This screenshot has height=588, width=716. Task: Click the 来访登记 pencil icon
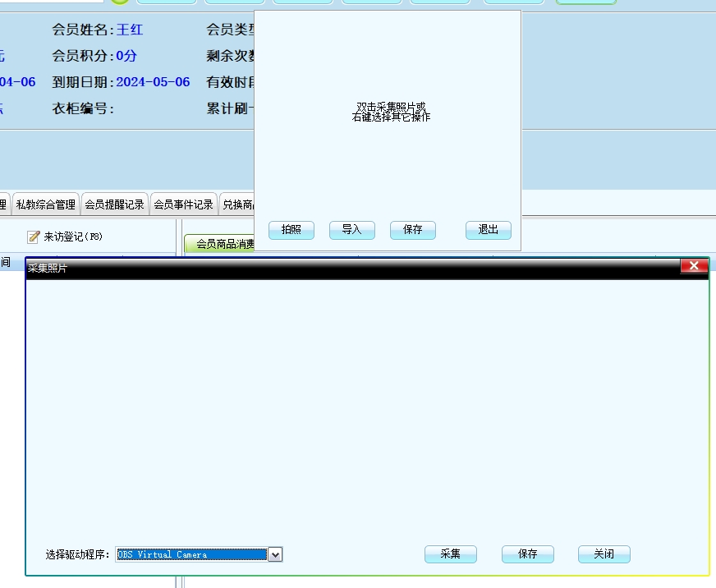tap(34, 237)
